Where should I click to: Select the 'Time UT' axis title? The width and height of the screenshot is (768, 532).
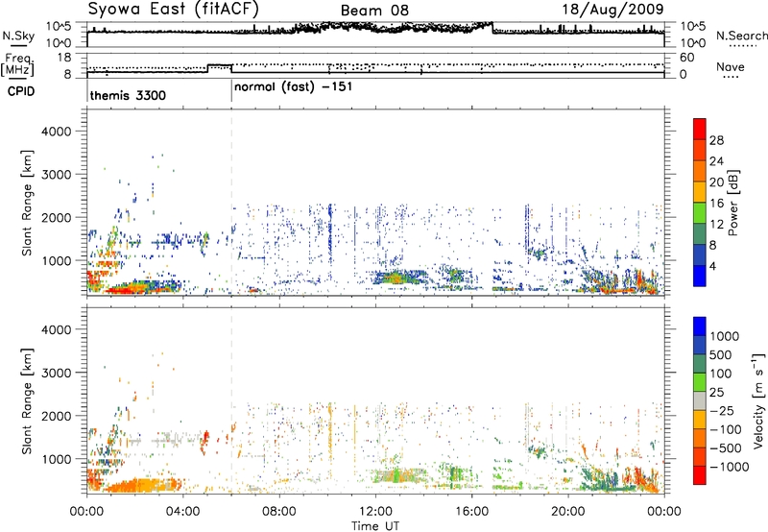click(x=375, y=526)
